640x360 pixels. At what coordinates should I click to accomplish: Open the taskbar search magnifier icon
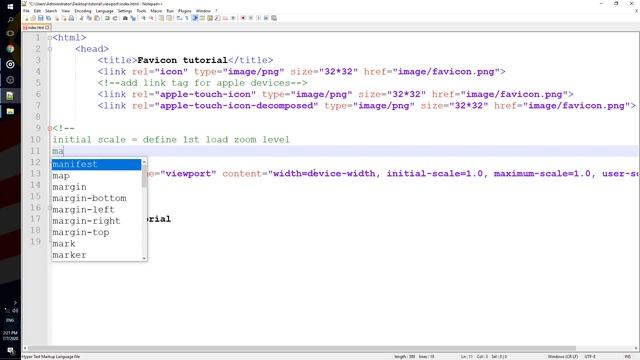pyautogui.click(x=10, y=20)
